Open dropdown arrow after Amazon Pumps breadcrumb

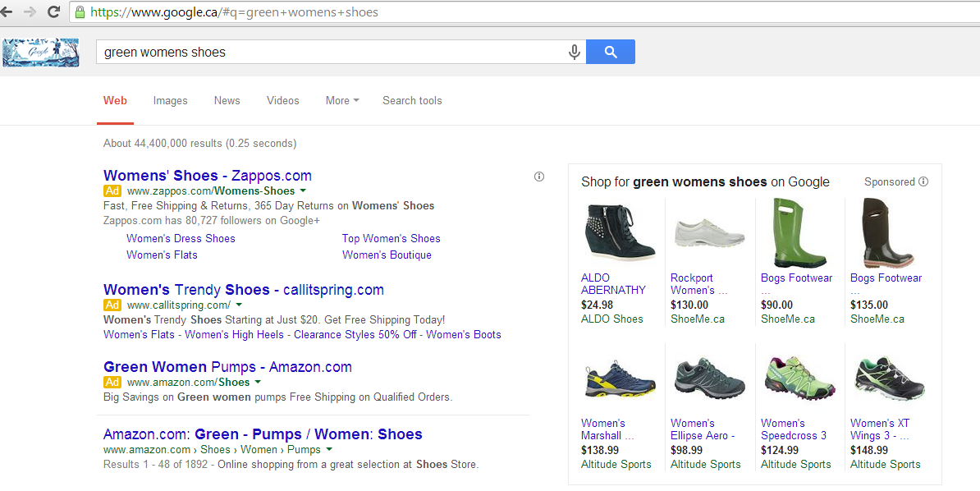pyautogui.click(x=329, y=450)
